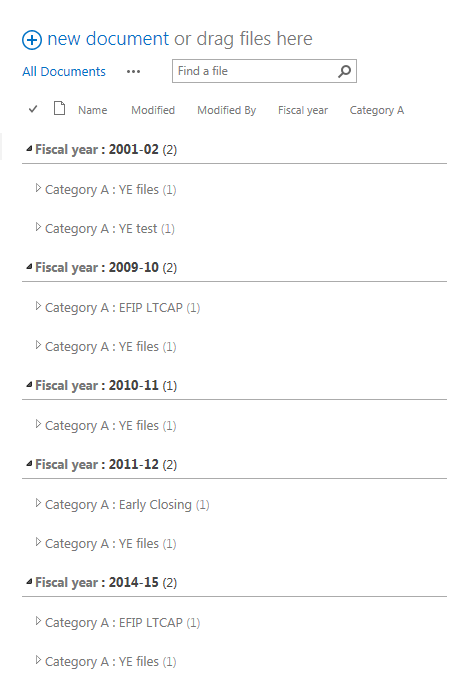The height and width of the screenshot is (699, 468).
Task: Click the new document link
Action: (108, 39)
